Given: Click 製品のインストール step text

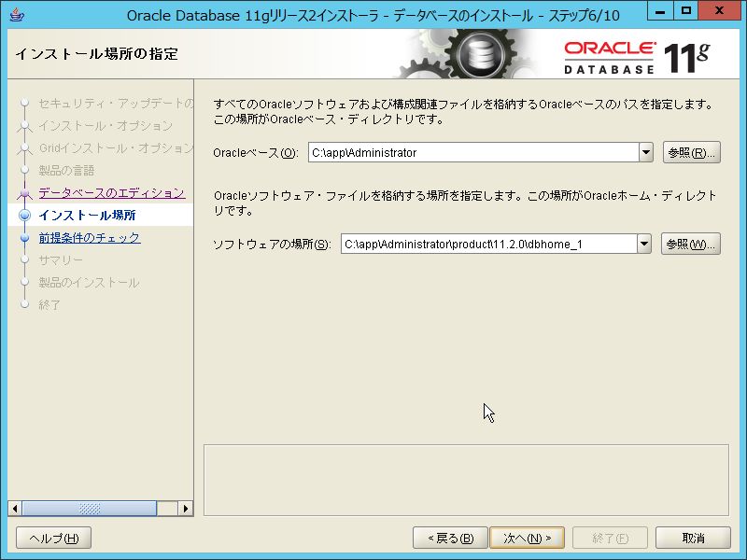Looking at the screenshot, I should (89, 283).
